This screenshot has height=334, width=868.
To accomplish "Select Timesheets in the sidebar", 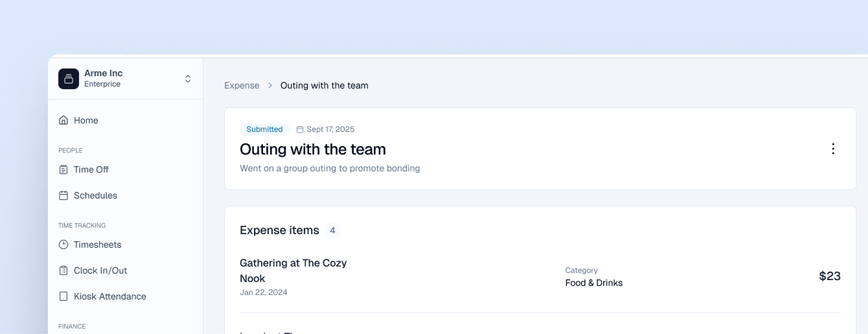I will point(97,245).
